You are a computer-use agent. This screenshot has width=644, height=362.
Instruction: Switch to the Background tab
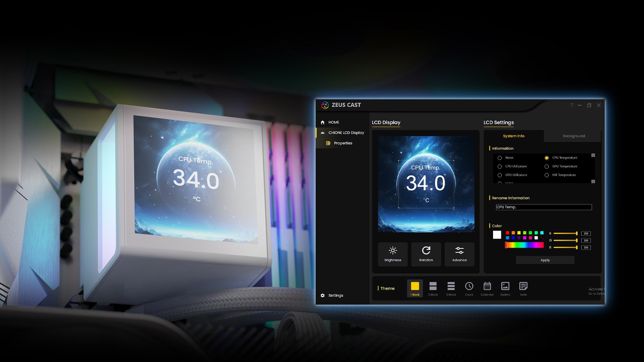coord(574,136)
